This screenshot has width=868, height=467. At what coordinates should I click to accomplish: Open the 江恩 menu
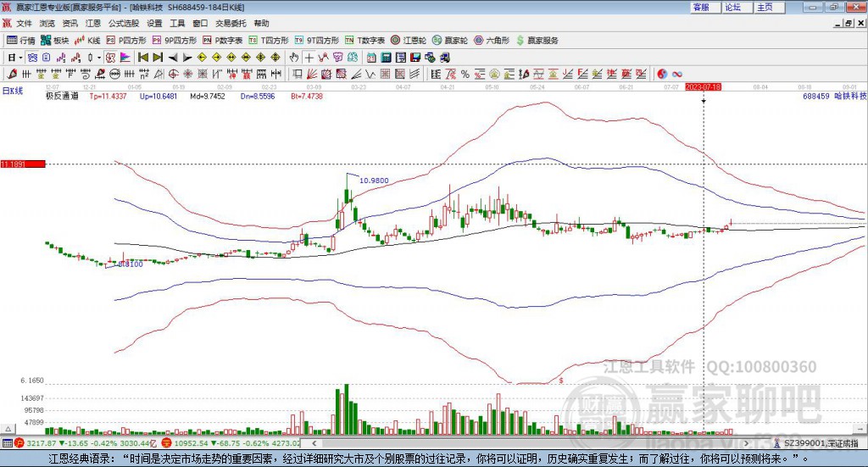click(93, 23)
